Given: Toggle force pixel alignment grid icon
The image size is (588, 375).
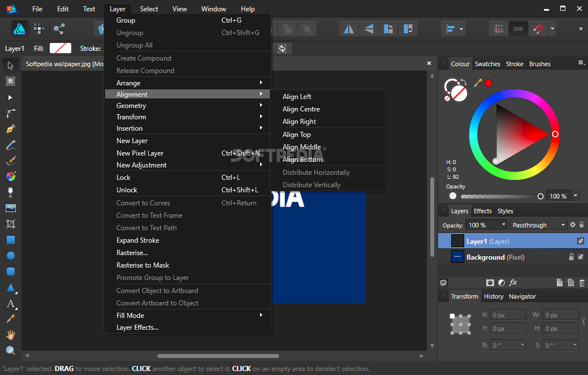Looking at the screenshot, I should pyautogui.click(x=499, y=29).
